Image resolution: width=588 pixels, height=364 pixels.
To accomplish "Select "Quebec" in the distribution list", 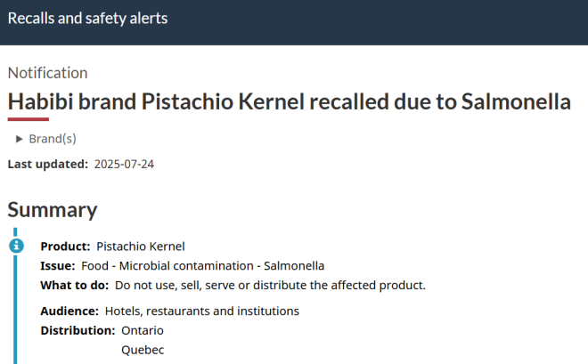I will (x=143, y=350).
